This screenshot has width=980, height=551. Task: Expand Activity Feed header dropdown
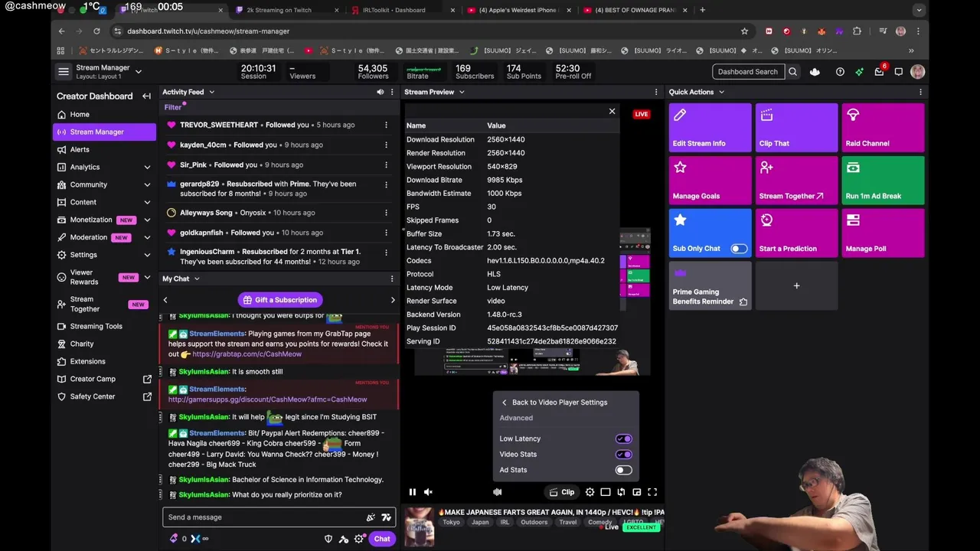tap(211, 92)
